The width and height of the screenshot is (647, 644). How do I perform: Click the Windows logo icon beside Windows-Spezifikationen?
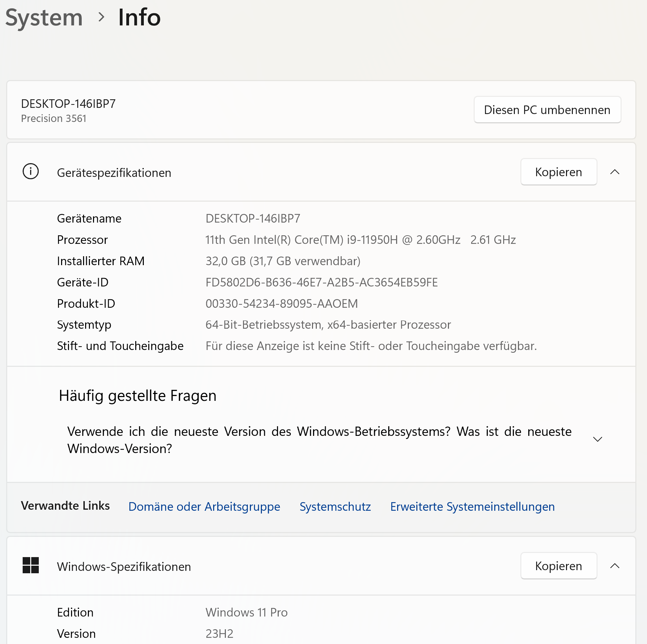[x=31, y=565]
